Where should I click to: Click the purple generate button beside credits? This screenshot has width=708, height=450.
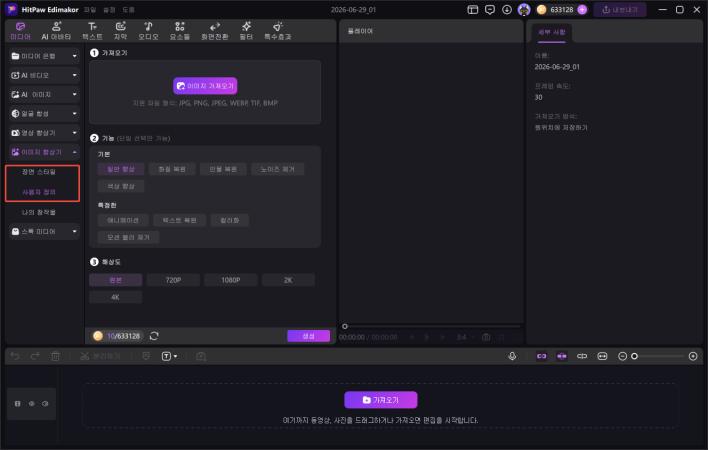tap(308, 336)
